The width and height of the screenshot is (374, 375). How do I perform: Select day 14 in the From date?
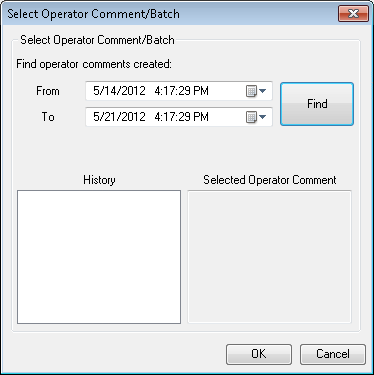click(110, 91)
